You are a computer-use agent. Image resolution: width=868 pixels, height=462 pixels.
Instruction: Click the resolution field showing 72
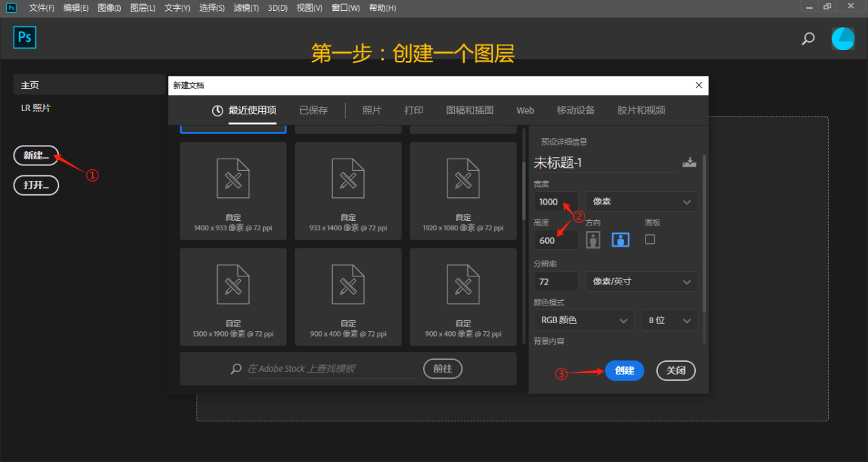[x=556, y=281]
